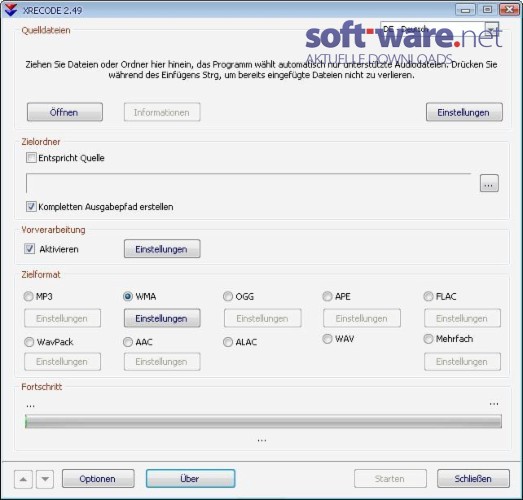This screenshot has width=523, height=500.
Task: Click the down arrow button beside Optionen
Action: [45, 479]
